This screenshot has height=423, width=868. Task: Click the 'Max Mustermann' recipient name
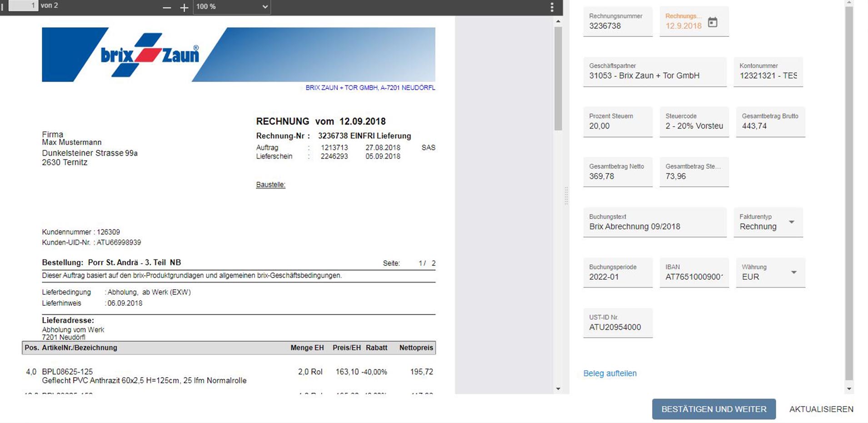pos(72,142)
